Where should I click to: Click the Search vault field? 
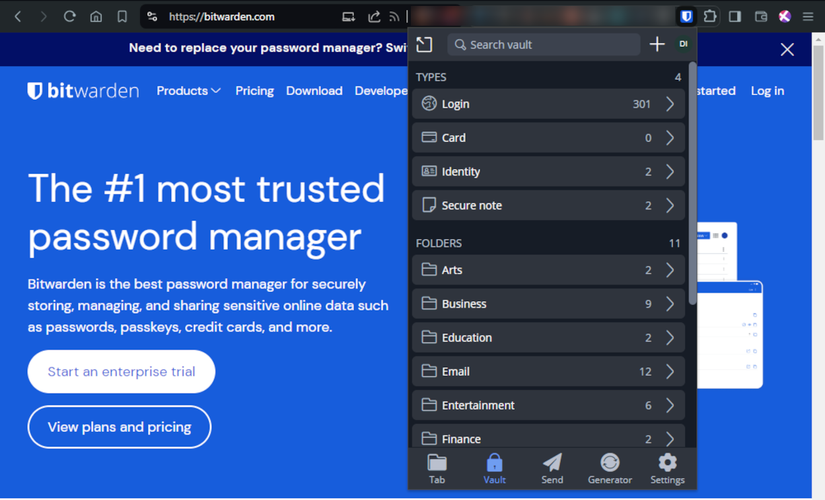pyautogui.click(x=544, y=45)
